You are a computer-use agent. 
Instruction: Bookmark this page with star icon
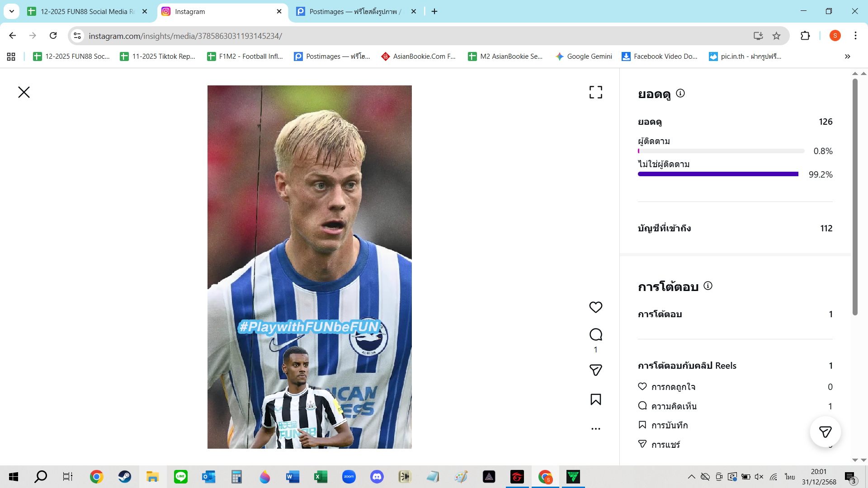coord(776,36)
